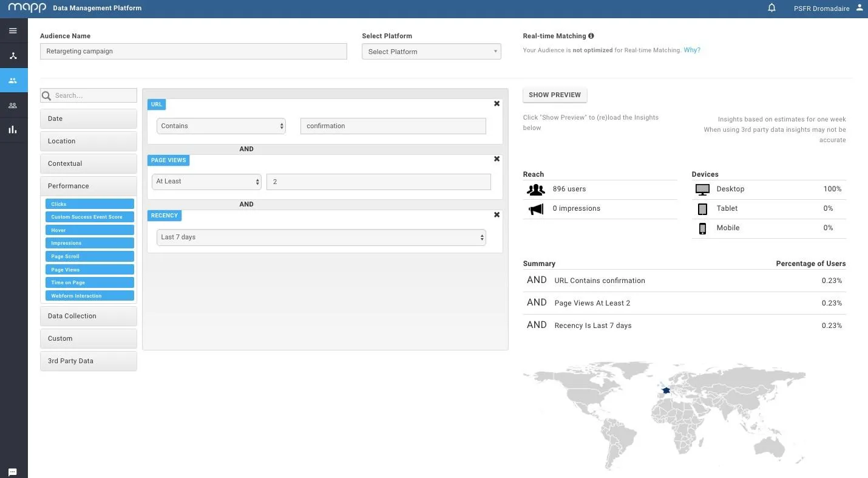Image resolution: width=868 pixels, height=478 pixels.
Task: Follow the Why? link
Action: (x=692, y=50)
